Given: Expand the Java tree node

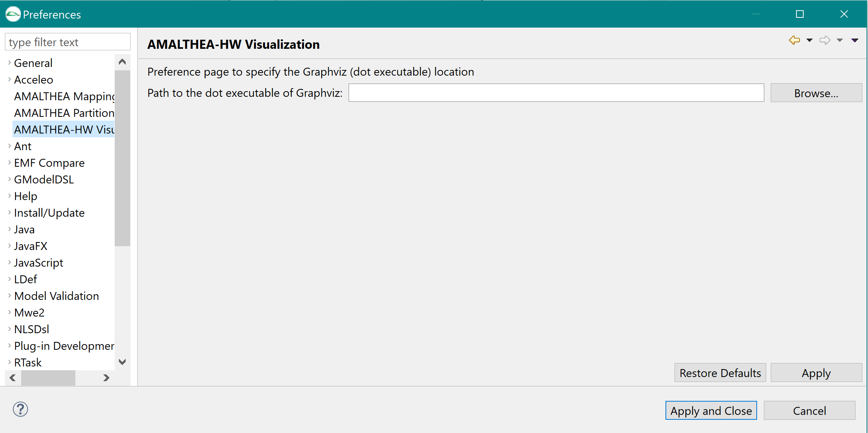Looking at the screenshot, I should pos(9,229).
